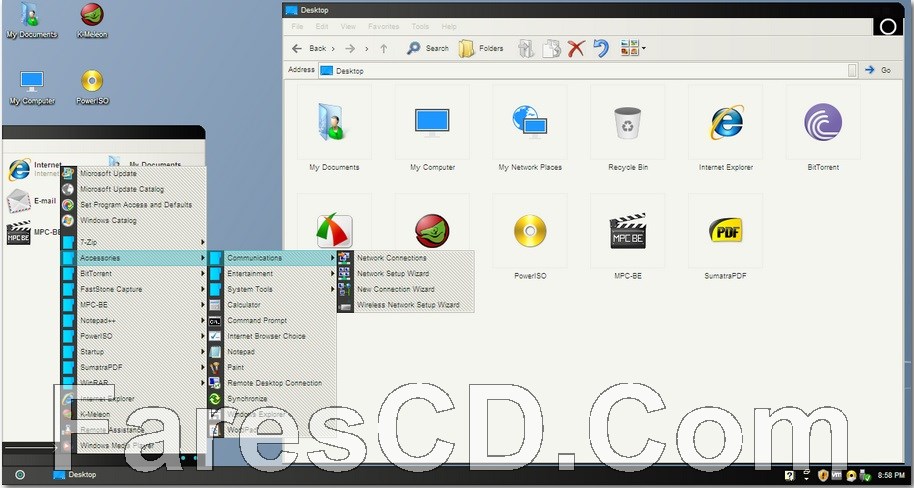The width and height of the screenshot is (914, 488).
Task: Expand the System Tools submenu
Action: tap(272, 289)
